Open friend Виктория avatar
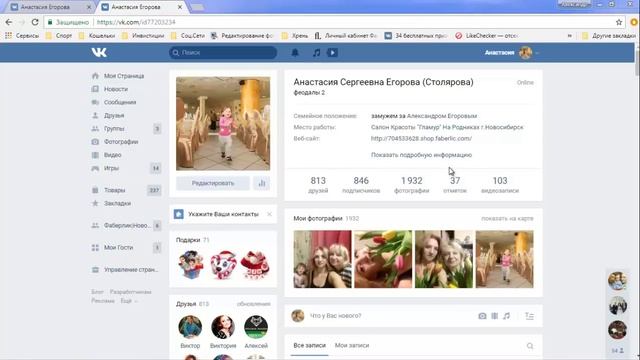The image size is (640, 360). point(223,327)
